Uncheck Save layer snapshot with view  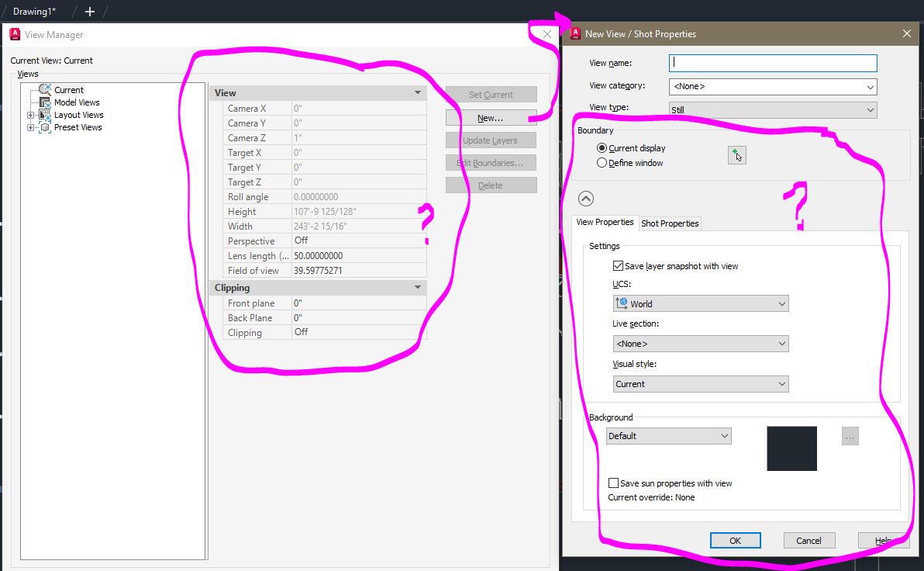618,265
